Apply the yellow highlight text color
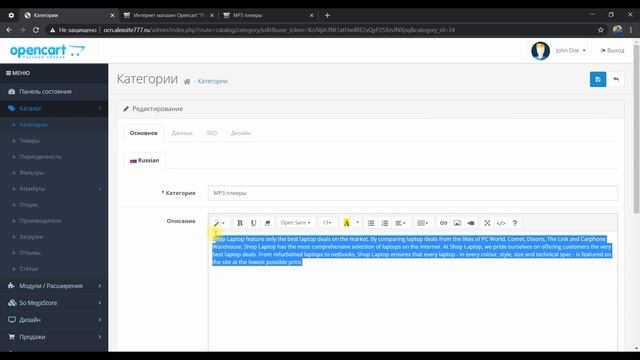This screenshot has height=360, width=640. (x=347, y=223)
